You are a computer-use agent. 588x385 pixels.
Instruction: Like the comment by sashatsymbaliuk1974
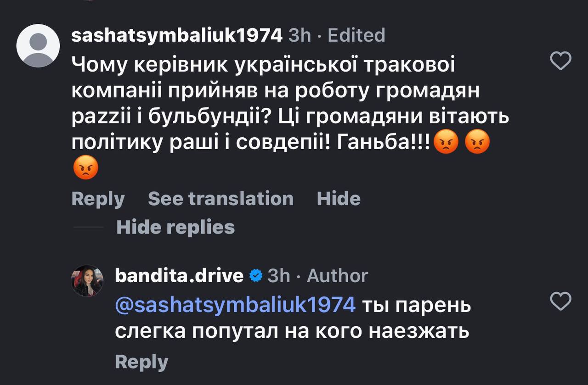(x=560, y=61)
